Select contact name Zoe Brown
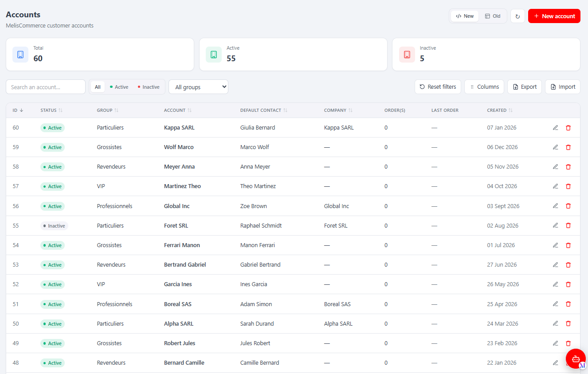 [x=254, y=206]
